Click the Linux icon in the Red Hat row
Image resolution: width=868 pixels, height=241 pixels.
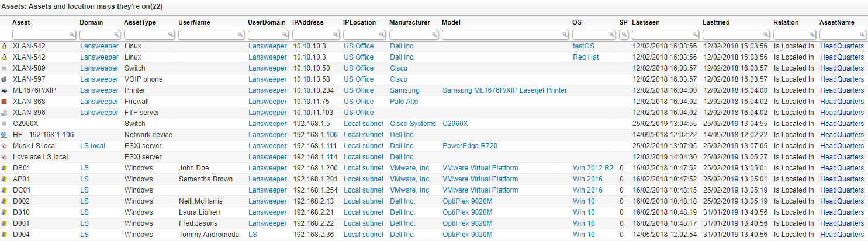[5, 57]
